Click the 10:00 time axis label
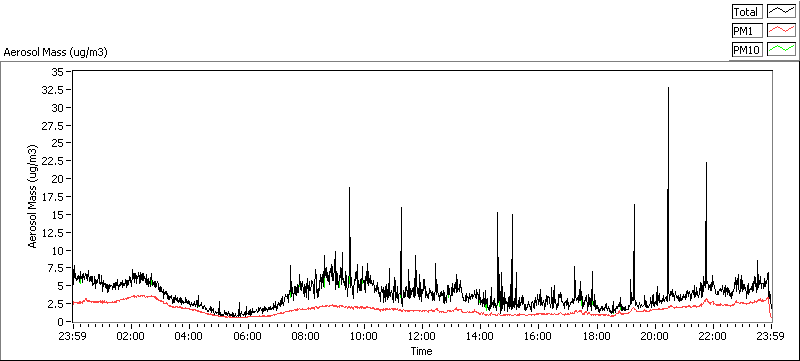Image resolution: width=800 pixels, height=361 pixels. pyautogui.click(x=364, y=336)
